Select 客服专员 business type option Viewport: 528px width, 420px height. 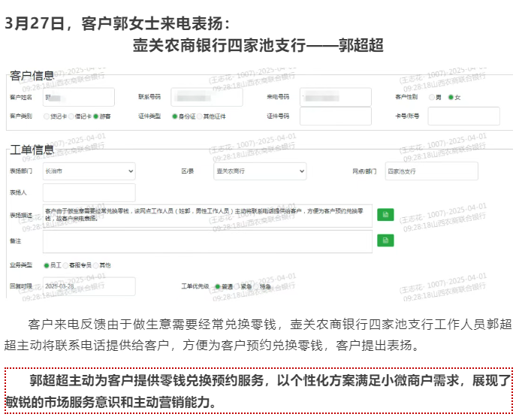[x=67, y=265]
